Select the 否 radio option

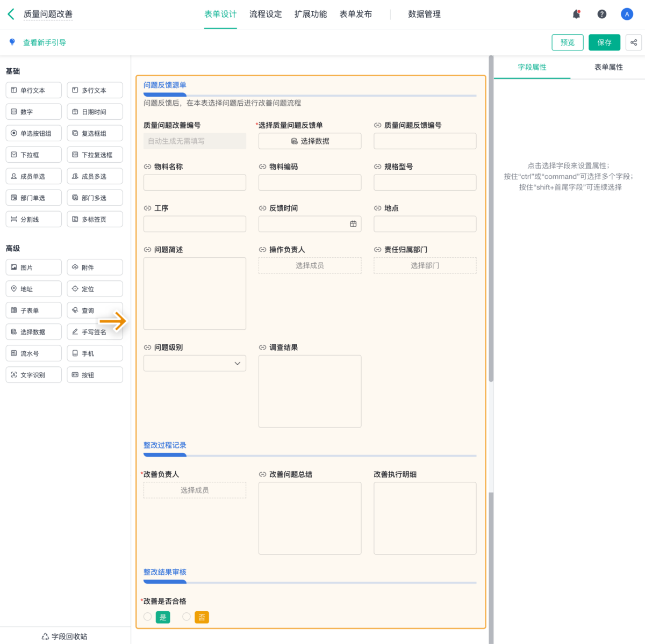[x=187, y=617]
